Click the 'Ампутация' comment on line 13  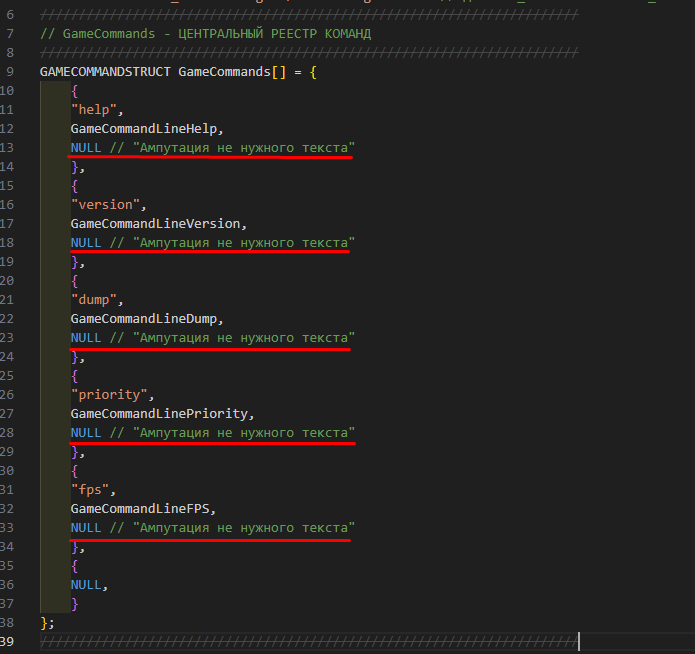(232, 148)
